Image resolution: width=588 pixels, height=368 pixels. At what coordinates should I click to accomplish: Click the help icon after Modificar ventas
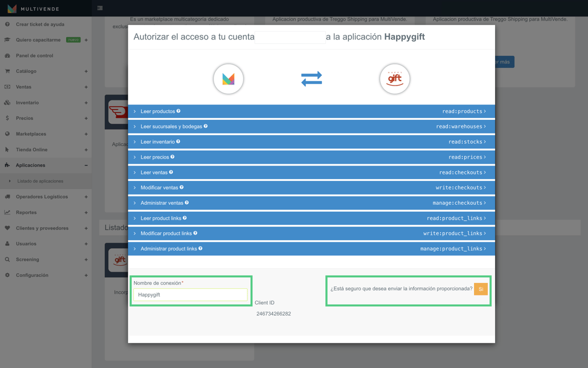pyautogui.click(x=182, y=187)
